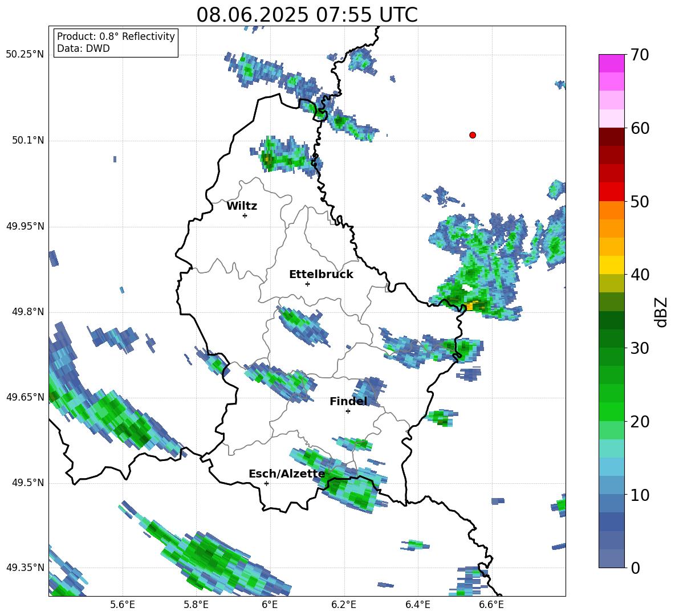Click the orange colorbar segment below 50

611,210
